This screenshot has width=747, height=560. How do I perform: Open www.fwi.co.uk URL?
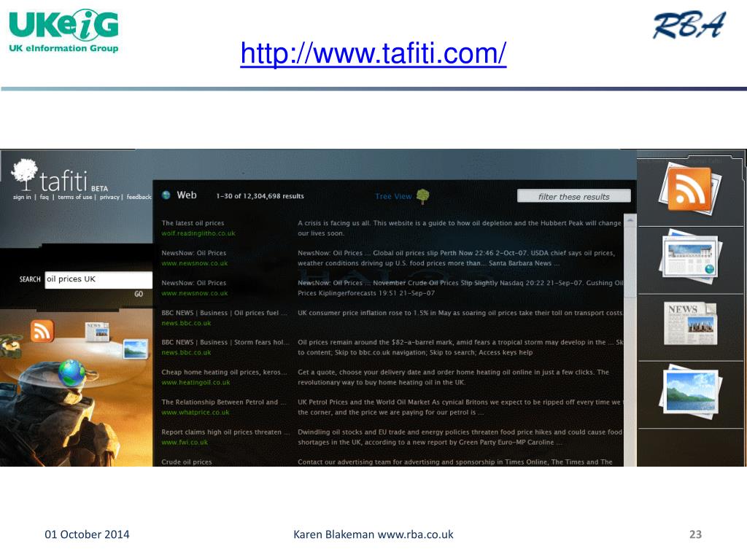click(x=185, y=443)
